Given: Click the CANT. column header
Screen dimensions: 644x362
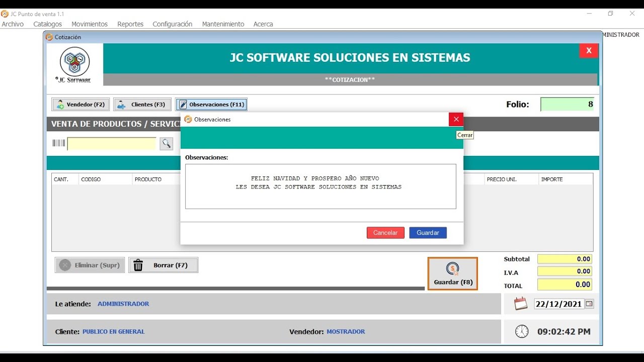Looking at the screenshot, I should pyautogui.click(x=65, y=179).
